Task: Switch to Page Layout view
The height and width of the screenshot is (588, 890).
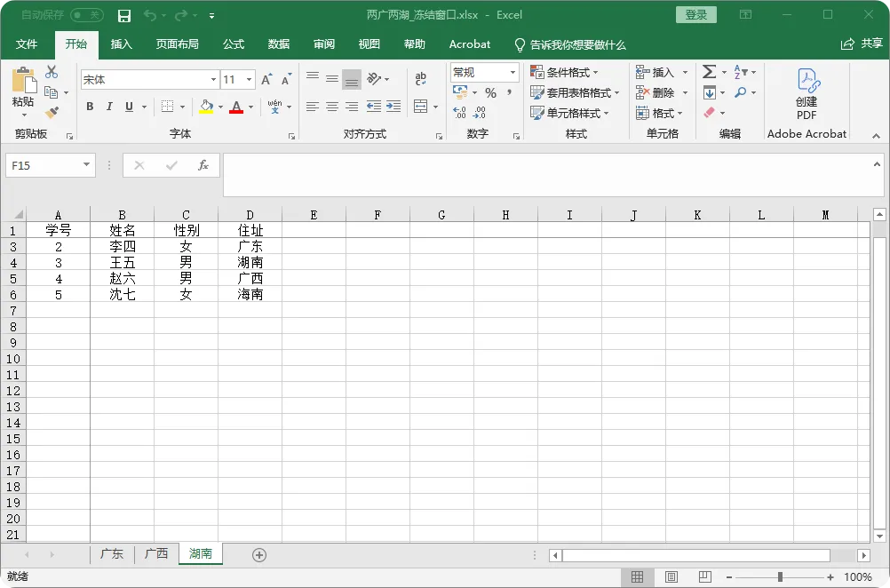Action: point(671,577)
